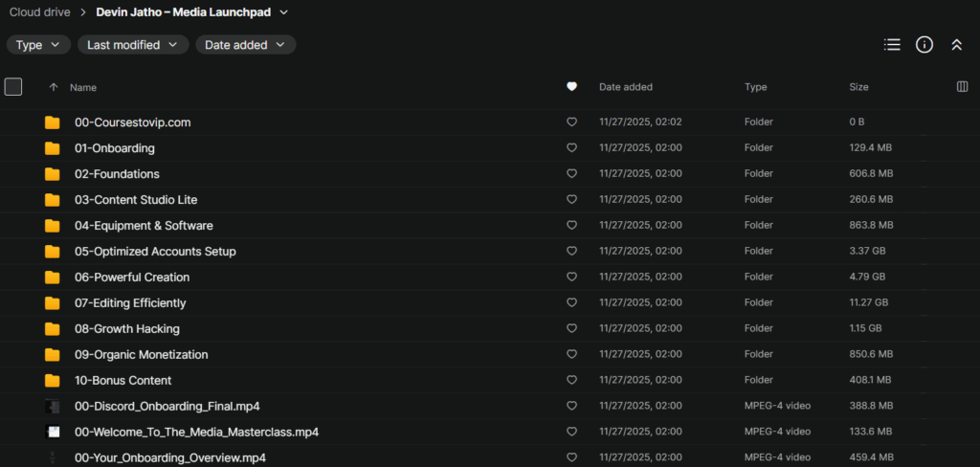The width and height of the screenshot is (980, 467).
Task: Open the Type filter dropdown
Action: click(38, 45)
